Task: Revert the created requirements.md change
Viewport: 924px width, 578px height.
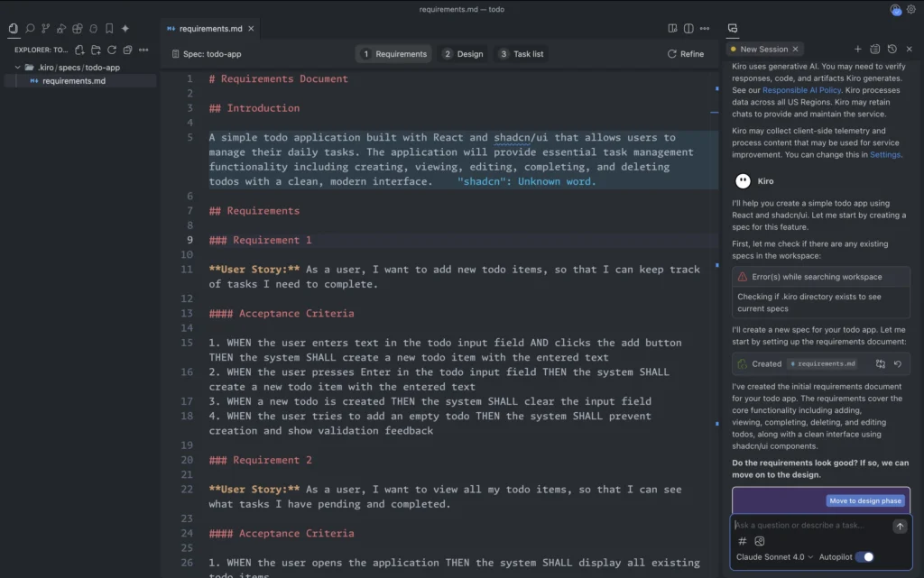Action: [898, 364]
